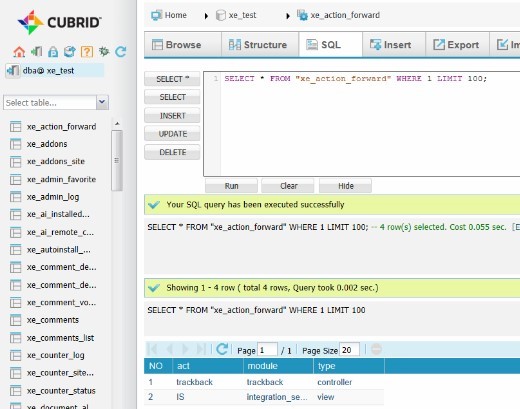Image resolution: width=520 pixels, height=409 pixels.
Task: Click the 'IS' act cell in row 2
Action: 180,397
